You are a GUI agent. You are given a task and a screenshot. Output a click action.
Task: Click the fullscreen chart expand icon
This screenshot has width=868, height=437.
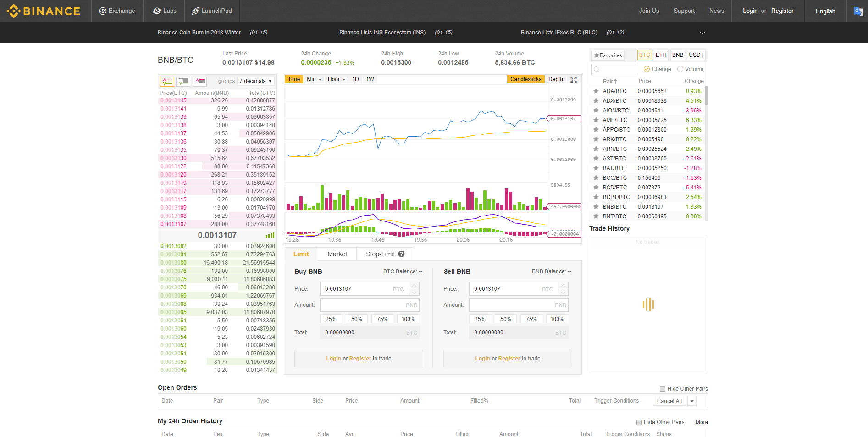coord(574,79)
